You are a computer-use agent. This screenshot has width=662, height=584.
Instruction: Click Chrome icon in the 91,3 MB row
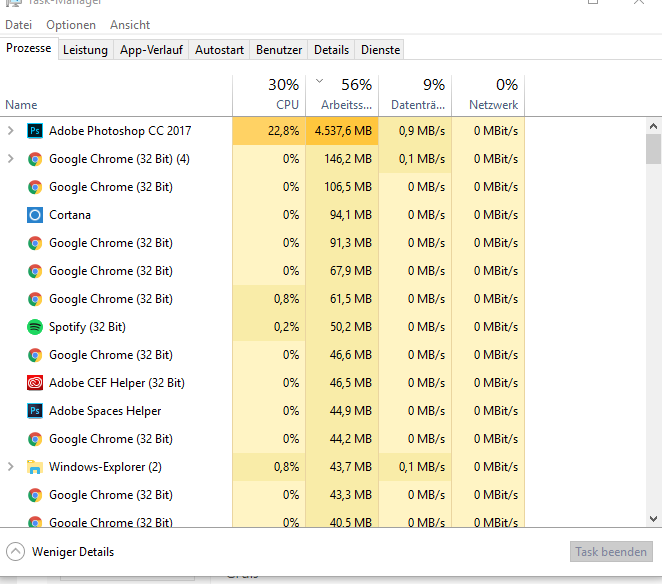(35, 243)
